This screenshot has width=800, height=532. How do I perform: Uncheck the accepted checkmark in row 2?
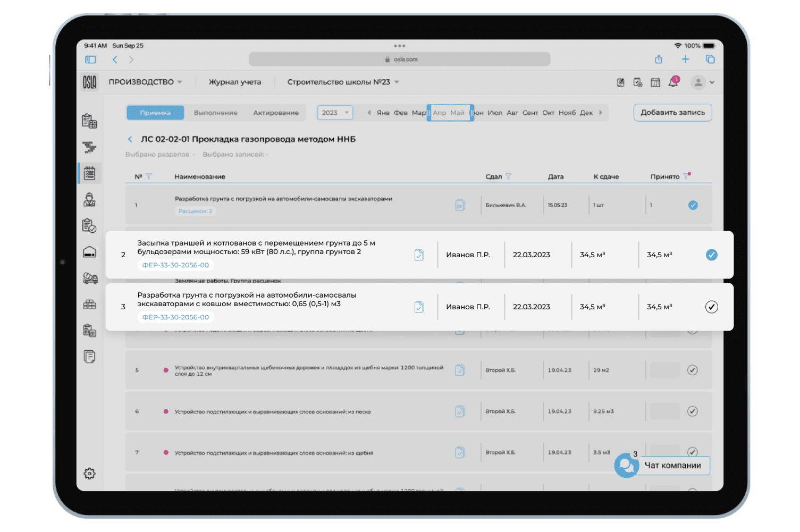(711, 255)
